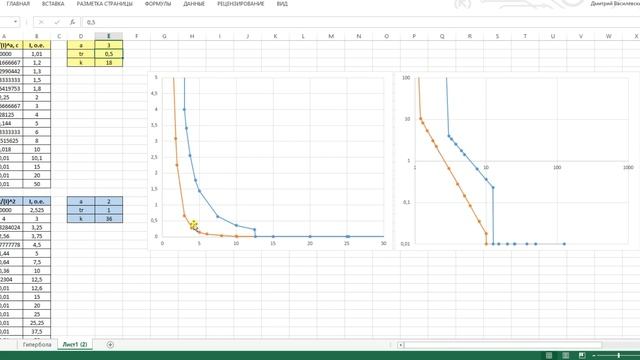This screenshot has height=360, width=640.
Task: Select column E header
Action: tap(109, 36)
